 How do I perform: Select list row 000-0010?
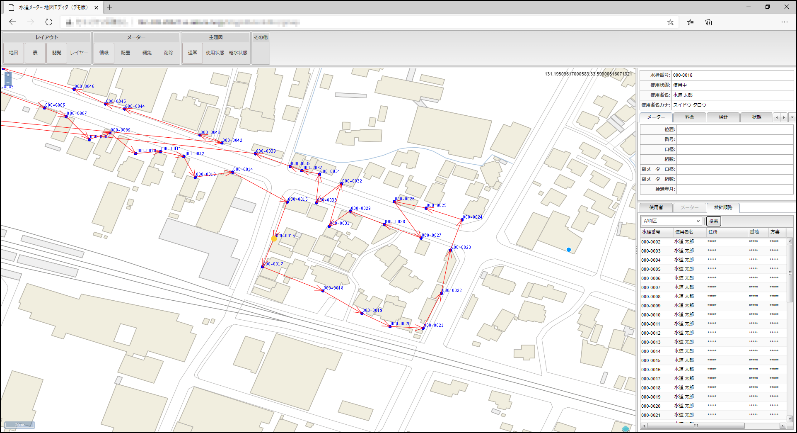pyautogui.click(x=714, y=315)
